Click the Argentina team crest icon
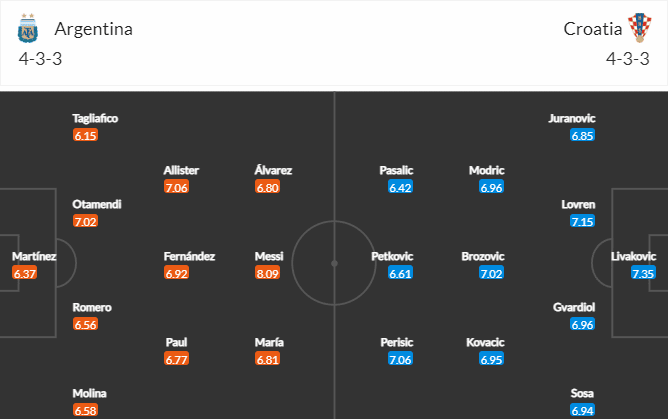The image size is (668, 419). (28, 28)
